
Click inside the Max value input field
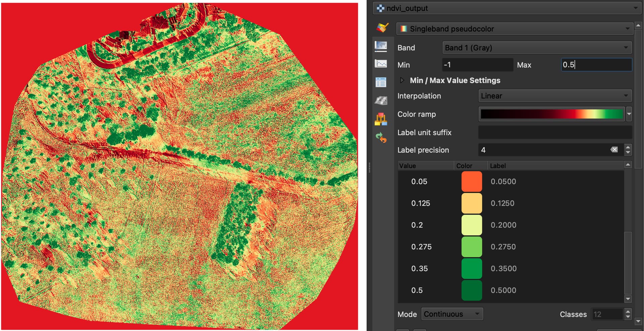point(596,65)
